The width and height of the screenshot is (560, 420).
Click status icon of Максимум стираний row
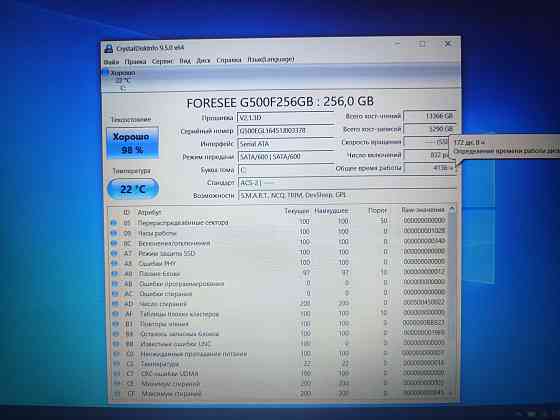tap(117, 394)
